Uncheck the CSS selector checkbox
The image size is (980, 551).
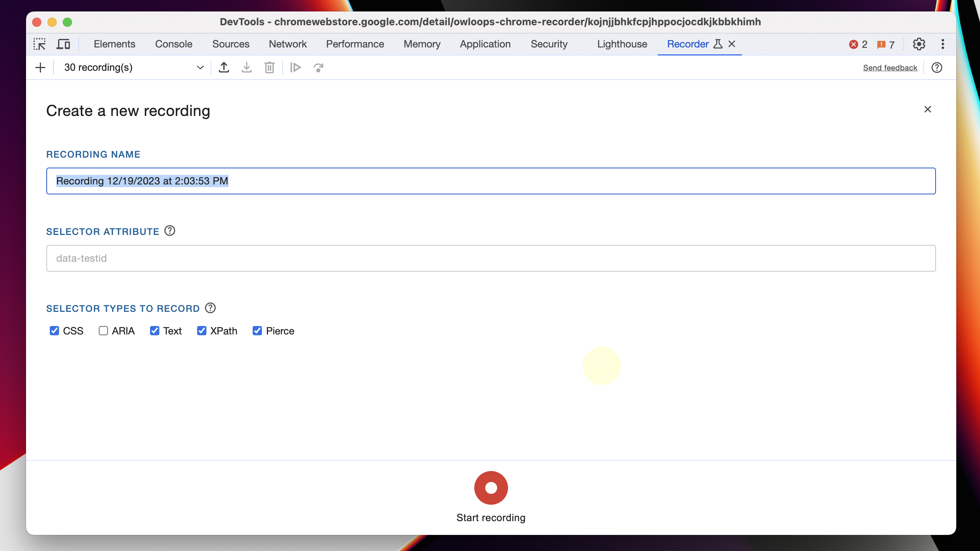point(54,331)
